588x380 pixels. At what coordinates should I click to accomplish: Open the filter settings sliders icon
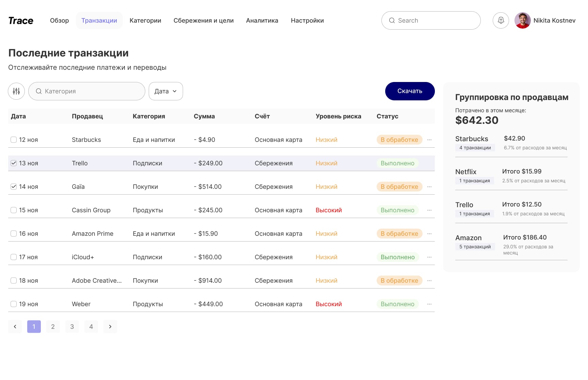click(16, 91)
